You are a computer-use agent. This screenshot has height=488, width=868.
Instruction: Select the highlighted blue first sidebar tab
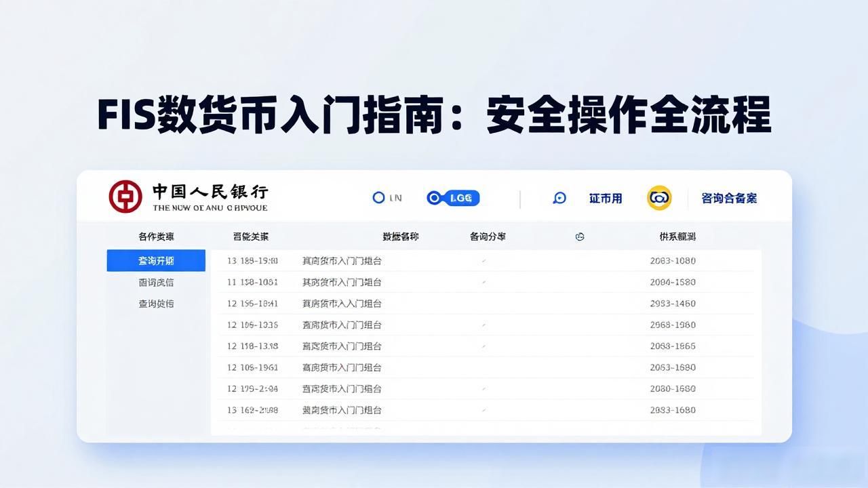point(156,261)
